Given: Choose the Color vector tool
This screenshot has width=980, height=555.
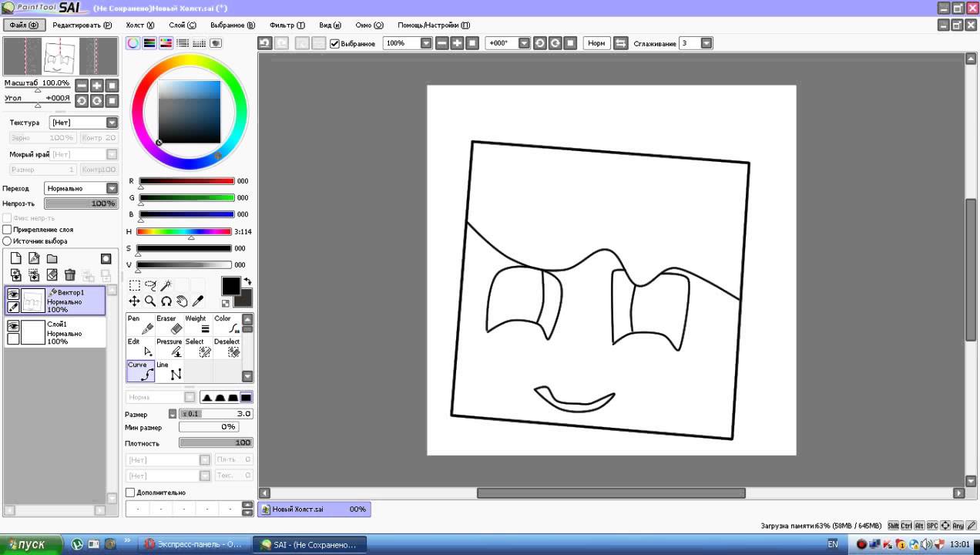Looking at the screenshot, I should 227,325.
